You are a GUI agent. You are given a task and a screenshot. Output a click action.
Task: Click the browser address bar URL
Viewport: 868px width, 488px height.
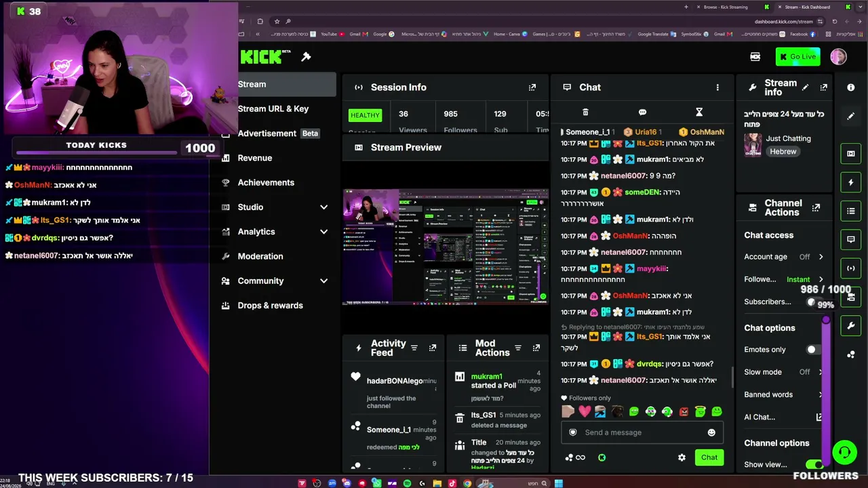[783, 21]
